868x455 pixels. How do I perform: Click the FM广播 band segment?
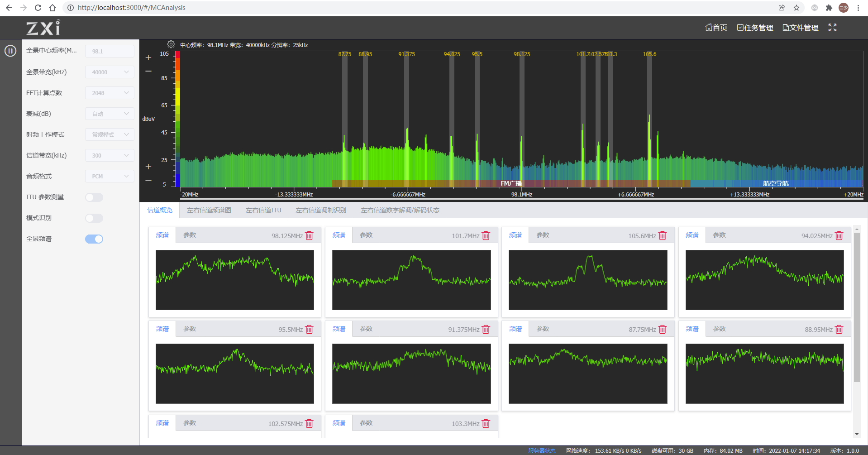511,183
